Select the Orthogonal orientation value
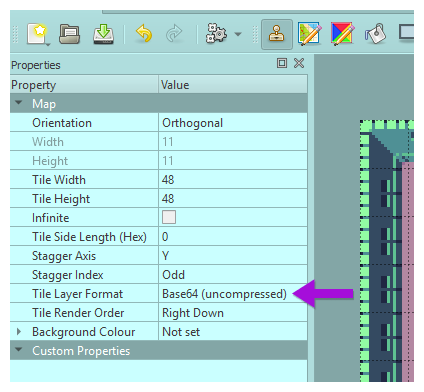 pyautogui.click(x=233, y=123)
